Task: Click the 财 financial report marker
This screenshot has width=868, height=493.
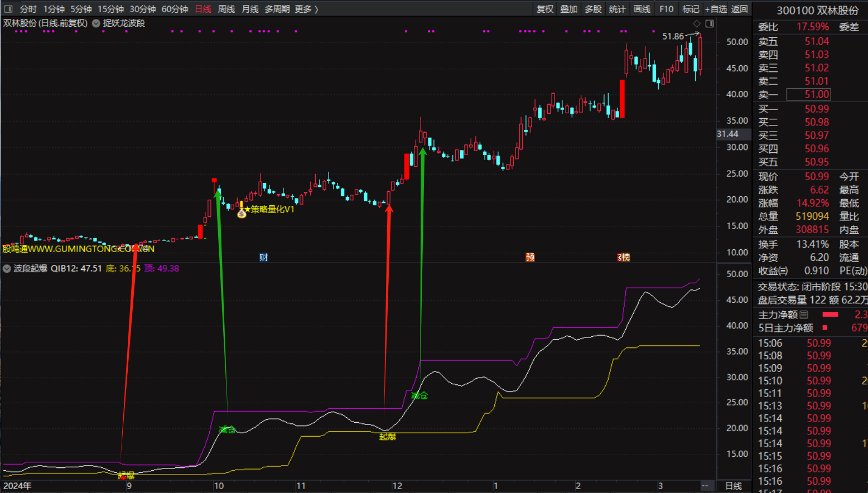Action: 264,257
